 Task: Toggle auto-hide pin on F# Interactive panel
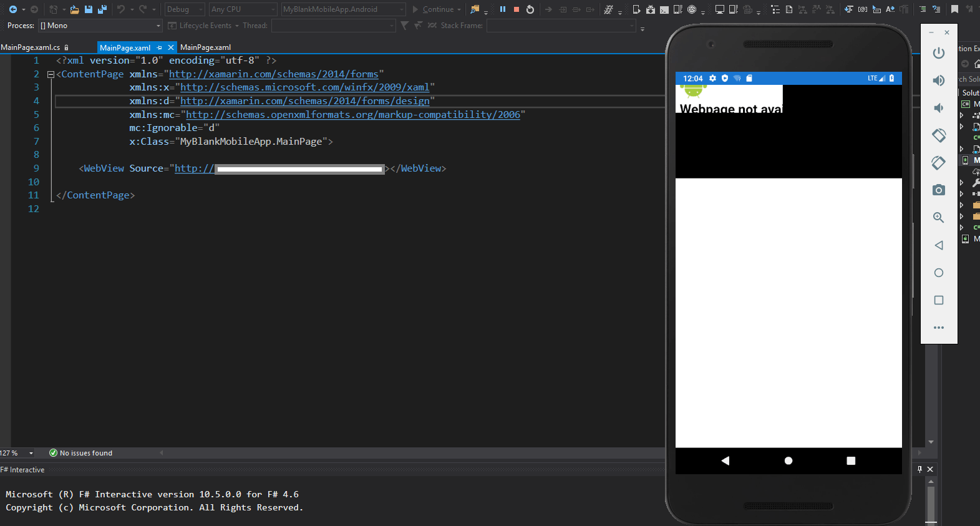click(919, 469)
